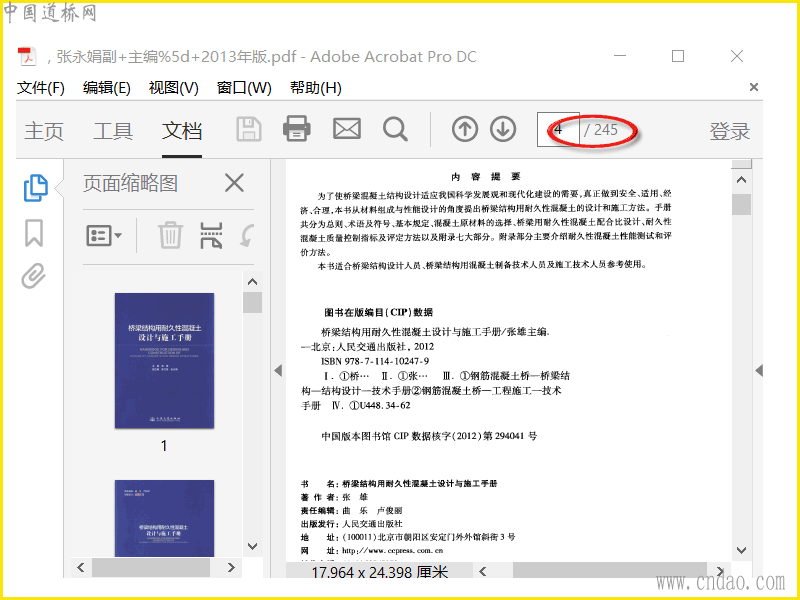800x600 pixels.
Task: Click the ISBN 978-7-114-10247-9 text
Action: (375, 361)
